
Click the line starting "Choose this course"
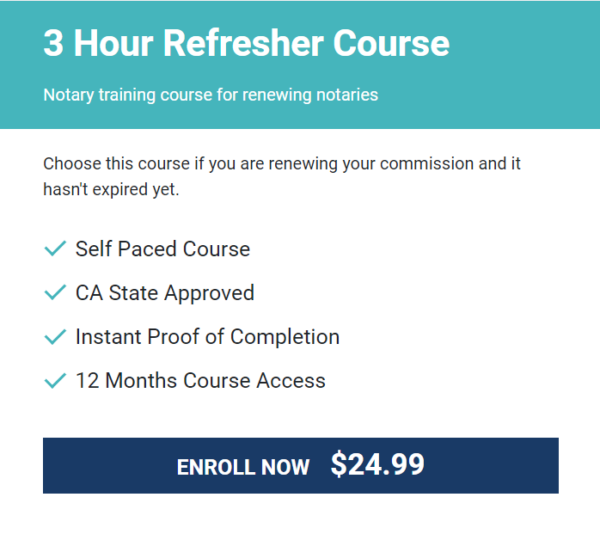[282, 163]
